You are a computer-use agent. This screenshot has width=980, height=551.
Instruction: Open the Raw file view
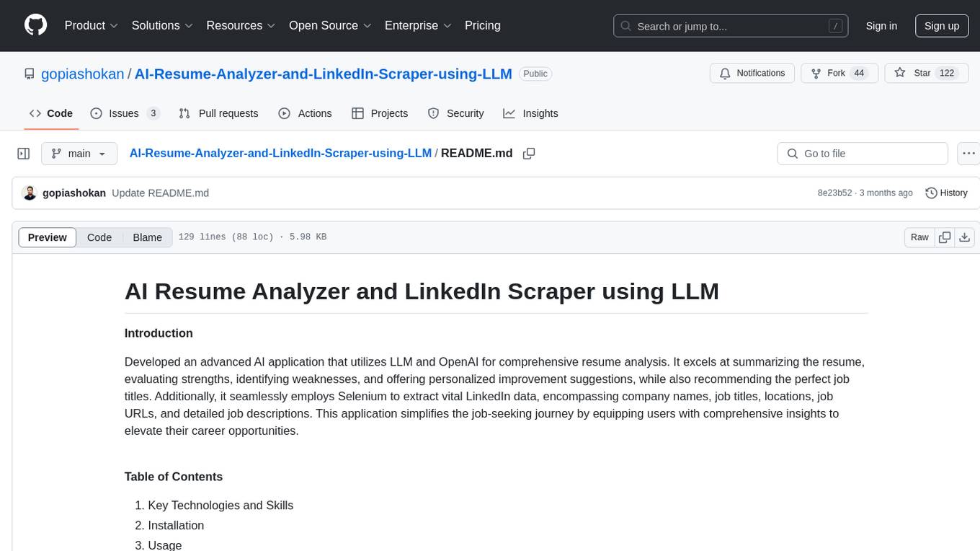click(919, 237)
